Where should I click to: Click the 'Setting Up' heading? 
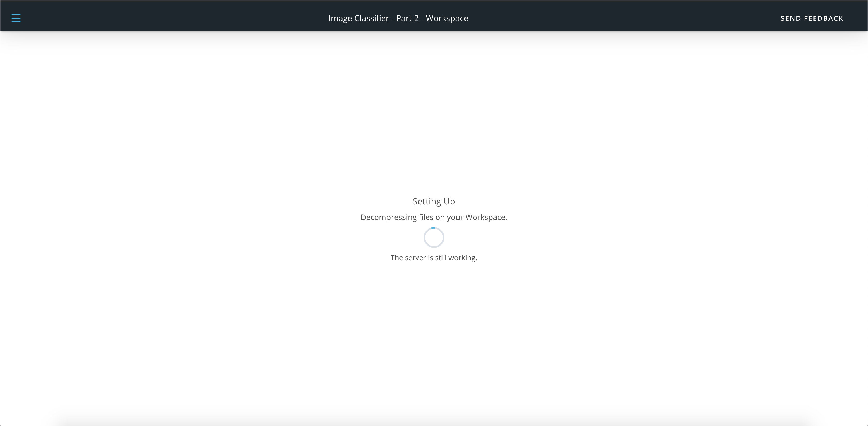click(434, 201)
